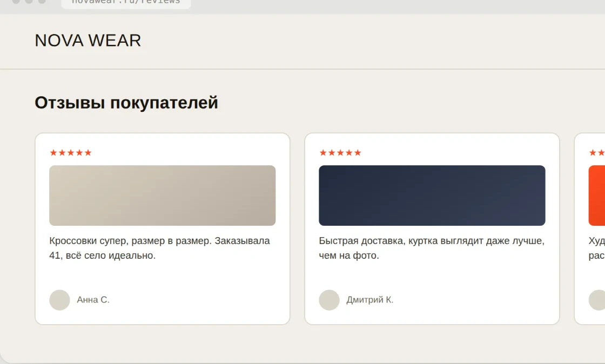This screenshot has width=605, height=364.
Task: Click the reviewer name Дмитрий К.
Action: coord(370,300)
